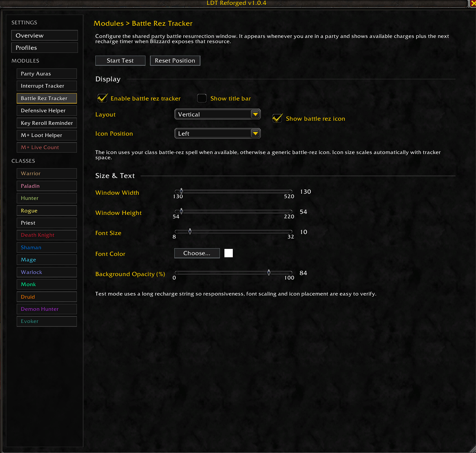
Task: Click the Font Size slider handle
Action: click(190, 231)
